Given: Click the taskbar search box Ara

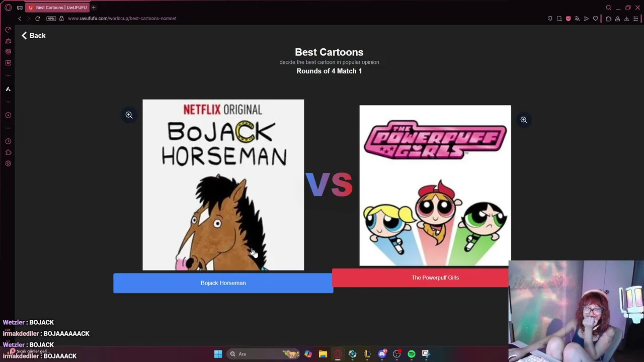Looking at the screenshot, I should (x=264, y=354).
